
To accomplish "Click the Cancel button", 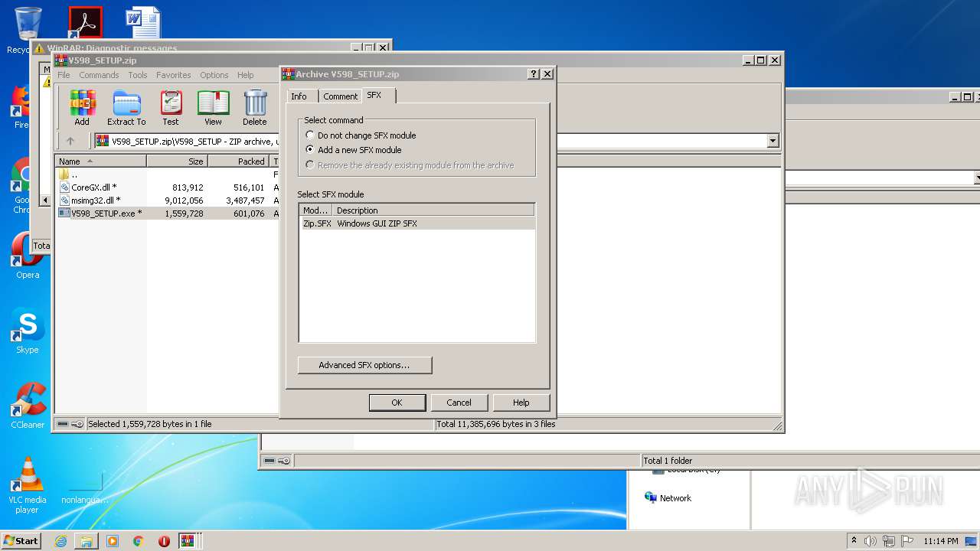I will [x=459, y=403].
